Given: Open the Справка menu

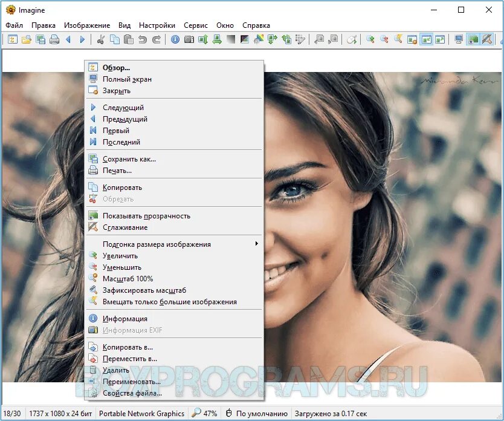Looking at the screenshot, I should (x=256, y=25).
